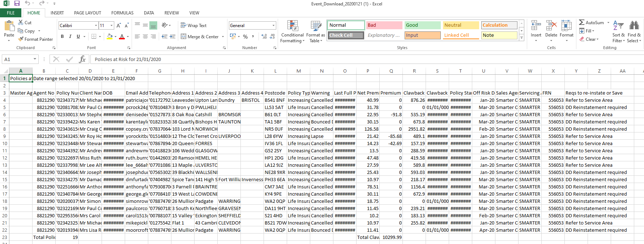Expand the General number format dropdown
The image size is (644, 244).
pos(273,25)
